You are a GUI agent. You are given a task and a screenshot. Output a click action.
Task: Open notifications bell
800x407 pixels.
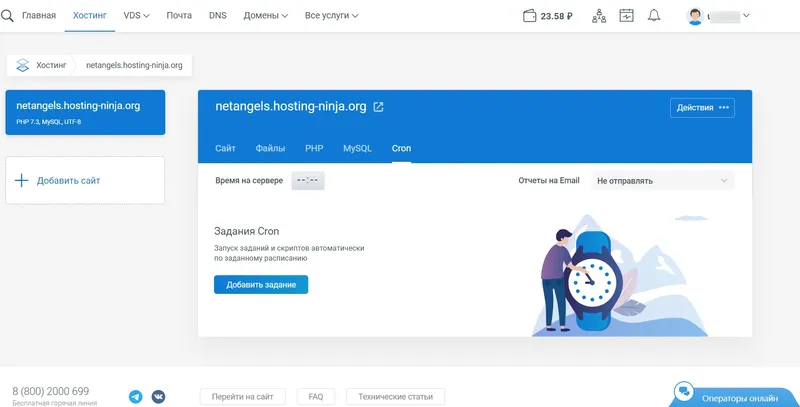[x=654, y=16]
